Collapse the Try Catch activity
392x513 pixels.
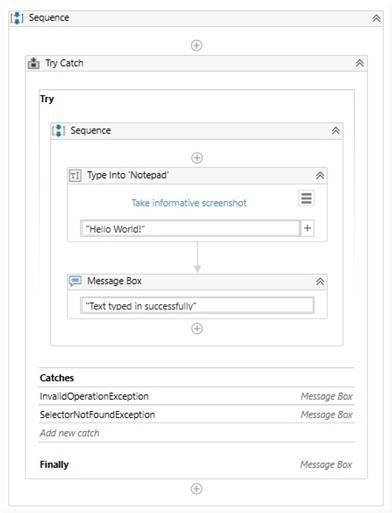click(360, 63)
